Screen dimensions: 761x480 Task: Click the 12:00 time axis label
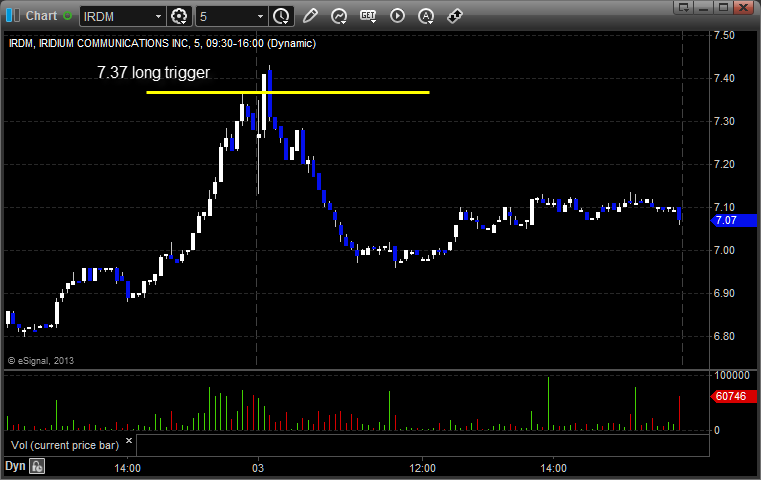tap(422, 468)
